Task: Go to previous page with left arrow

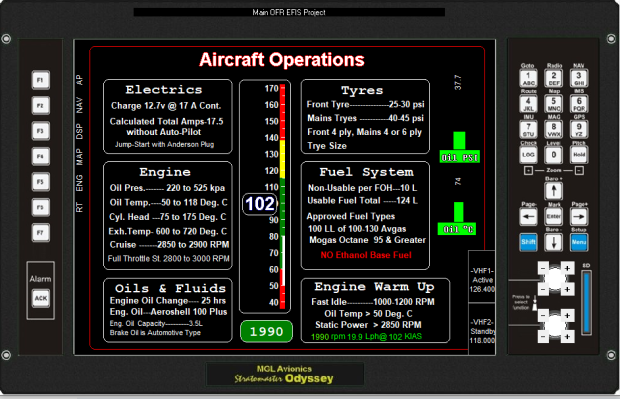Action: click(528, 217)
